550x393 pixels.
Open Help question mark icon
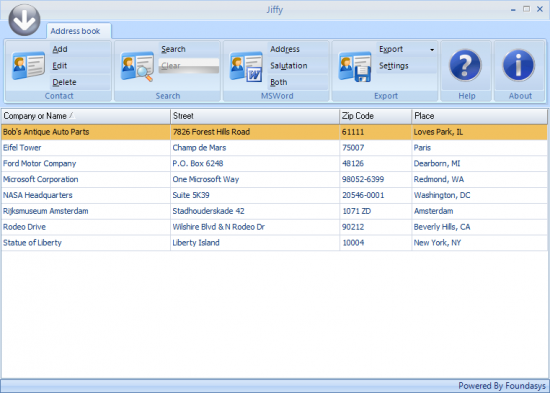[x=465, y=65]
